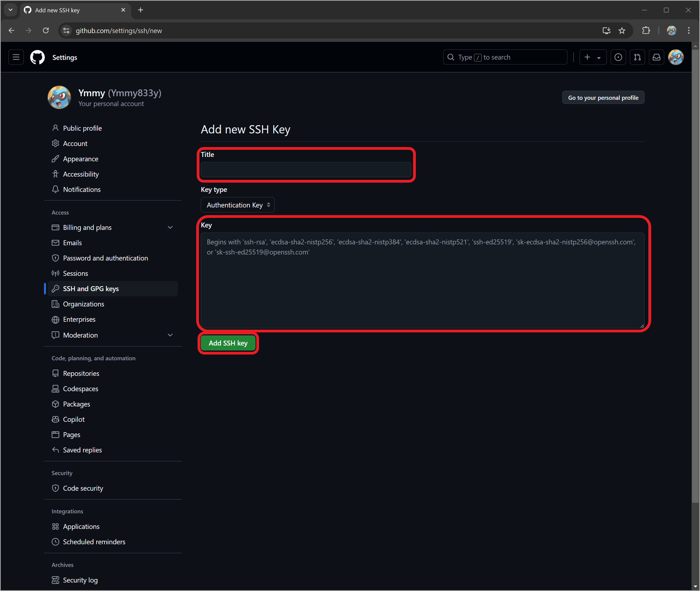Open the notifications inbox icon
Image resolution: width=700 pixels, height=591 pixels.
(656, 57)
